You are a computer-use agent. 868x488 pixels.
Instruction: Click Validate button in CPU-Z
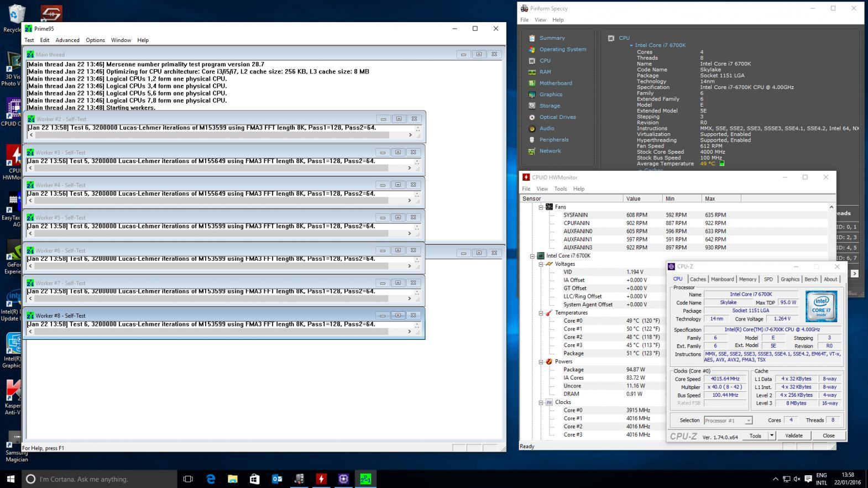pyautogui.click(x=793, y=435)
